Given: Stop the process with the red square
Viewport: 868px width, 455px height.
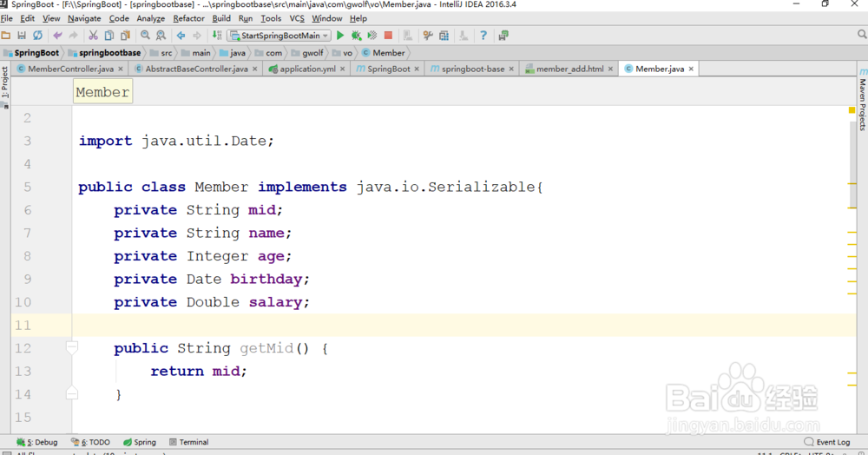Looking at the screenshot, I should coord(389,36).
